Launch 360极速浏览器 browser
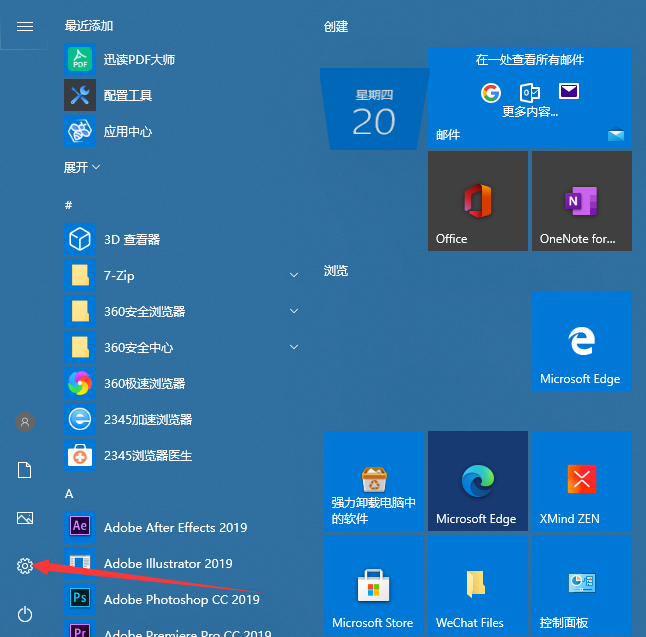 [x=144, y=383]
